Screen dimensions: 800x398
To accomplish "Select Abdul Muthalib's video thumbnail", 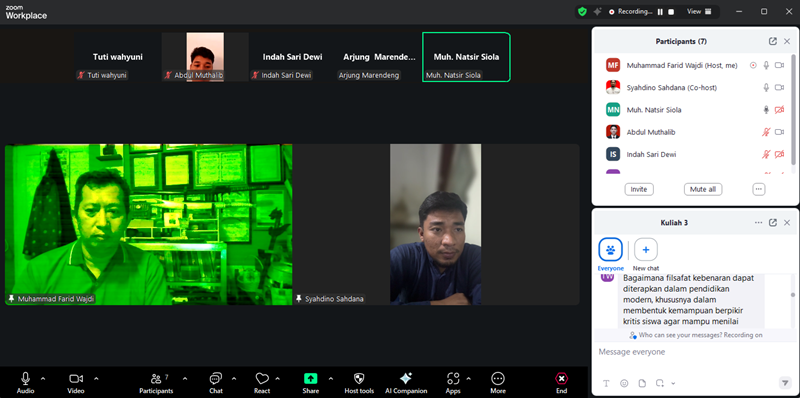I will coord(205,57).
